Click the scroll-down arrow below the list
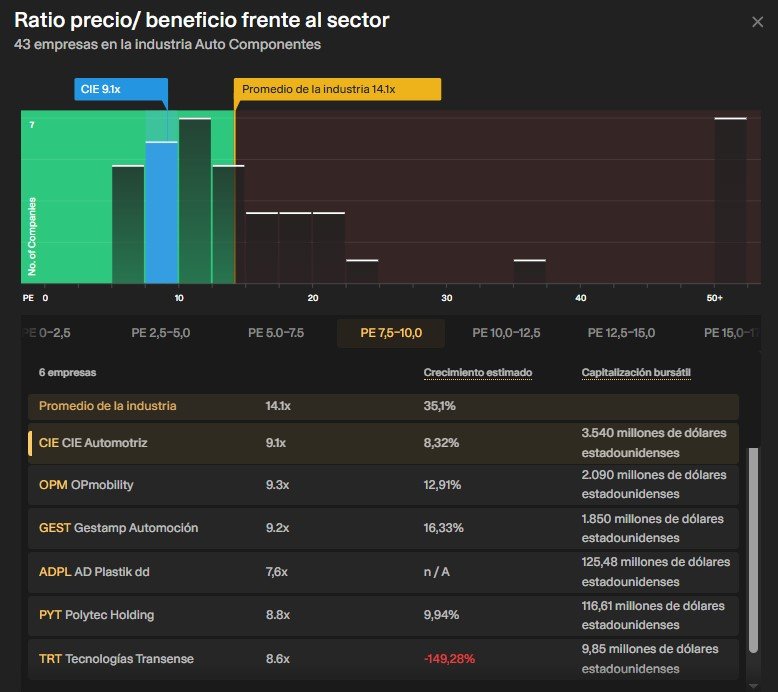Viewport: 778px width, 692px height. [753, 686]
